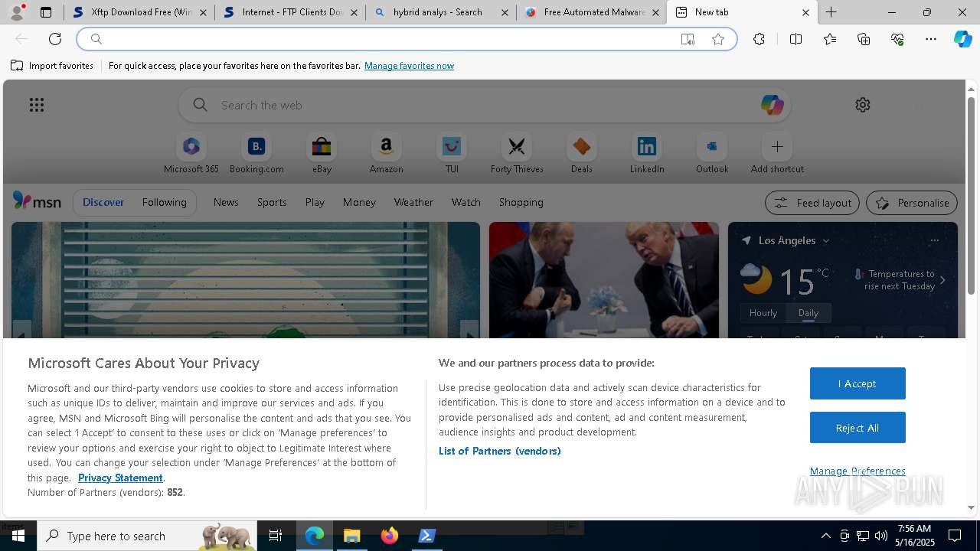Image resolution: width=980 pixels, height=551 pixels.
Task: Open the immersive reader icon in address bar
Action: tap(688, 39)
